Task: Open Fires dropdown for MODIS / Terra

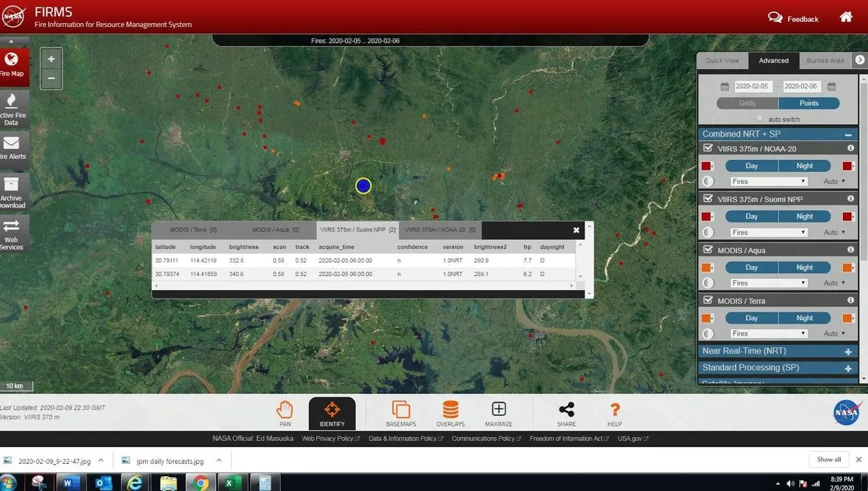Action: 768,334
